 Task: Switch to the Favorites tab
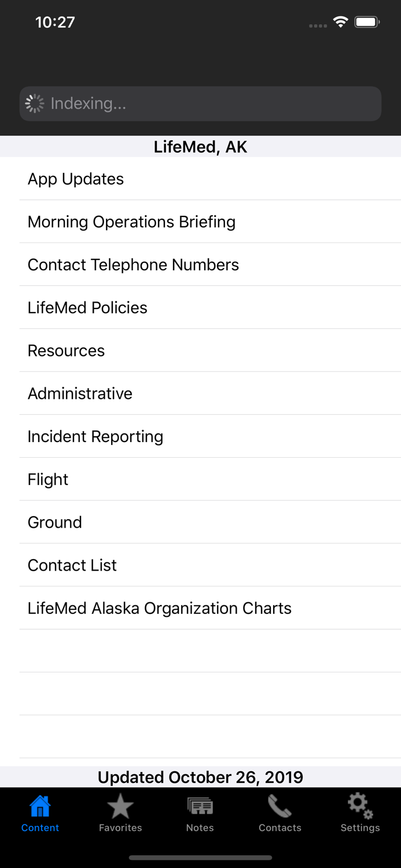(x=120, y=813)
